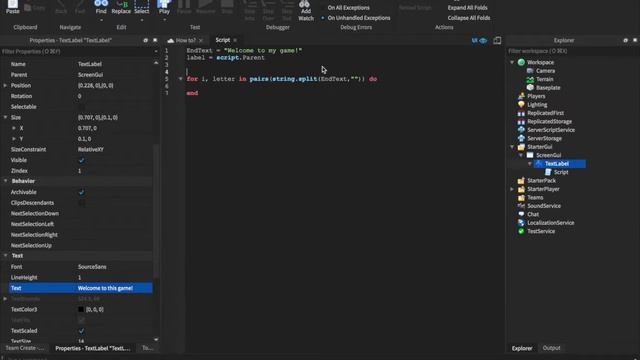Click the ReplicatedStorage icon

521,122
